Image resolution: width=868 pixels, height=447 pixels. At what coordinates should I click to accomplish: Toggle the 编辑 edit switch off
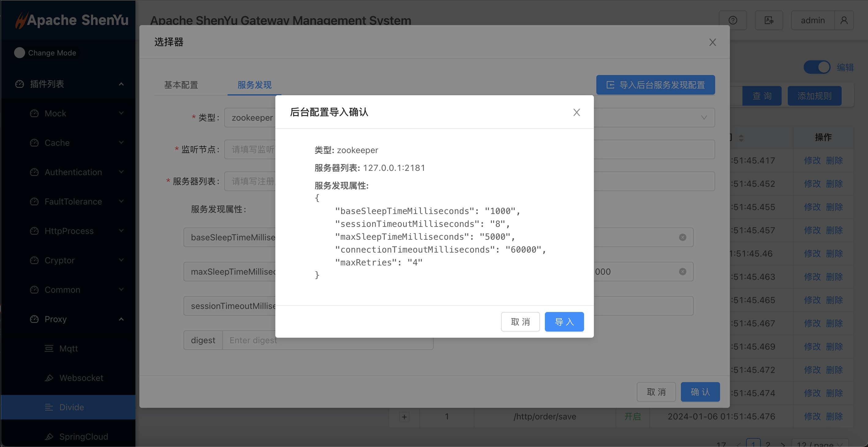[817, 67]
